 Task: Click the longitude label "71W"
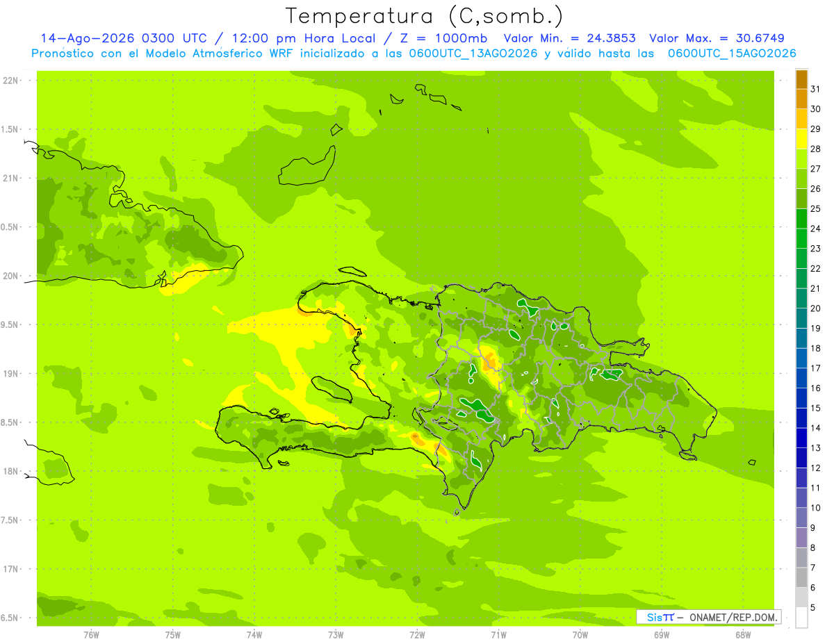[498, 635]
